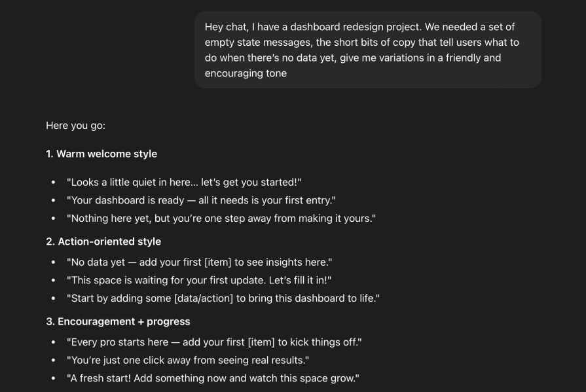Click the "Your dashboard is ready" suggestion
Viewport: 586px width, 392px height.
tap(201, 200)
